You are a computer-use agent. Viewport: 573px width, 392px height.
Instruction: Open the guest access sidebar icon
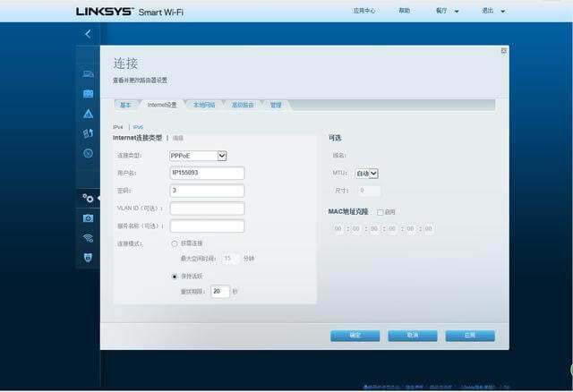(x=88, y=94)
